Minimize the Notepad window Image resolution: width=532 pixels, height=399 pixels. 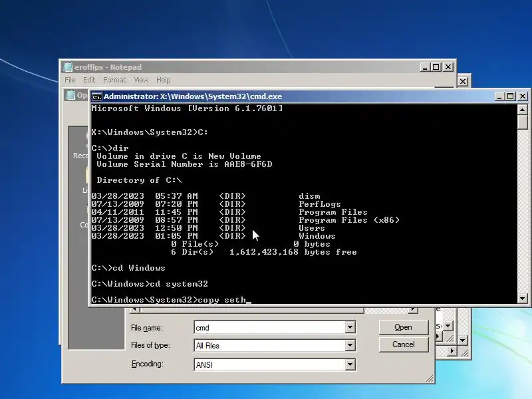tap(425, 67)
